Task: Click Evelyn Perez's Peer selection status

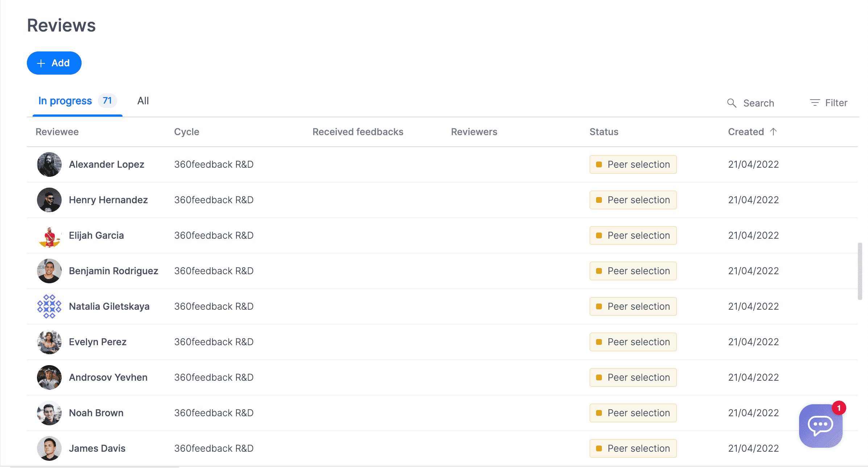Action: [633, 342]
